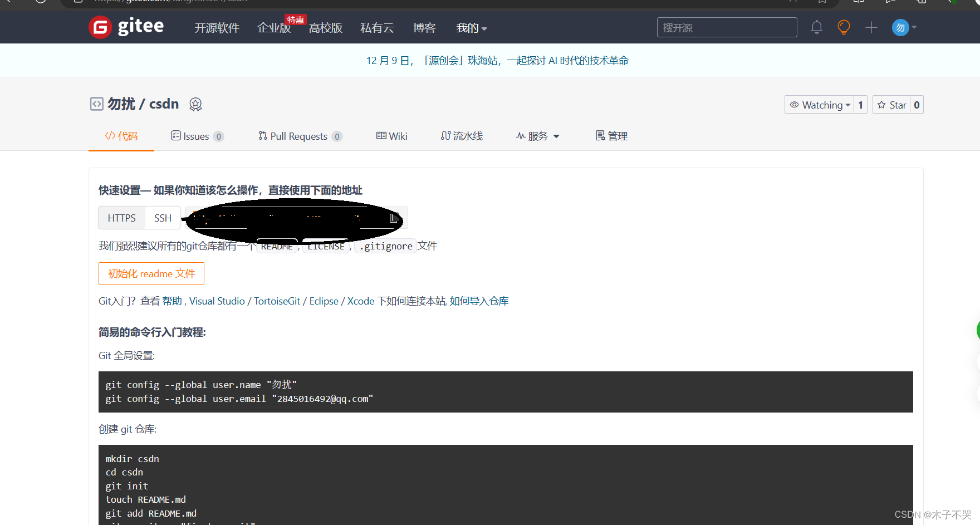Image resolution: width=980 pixels, height=525 pixels.
Task: Select the HTTPS protocol button
Action: (x=122, y=218)
